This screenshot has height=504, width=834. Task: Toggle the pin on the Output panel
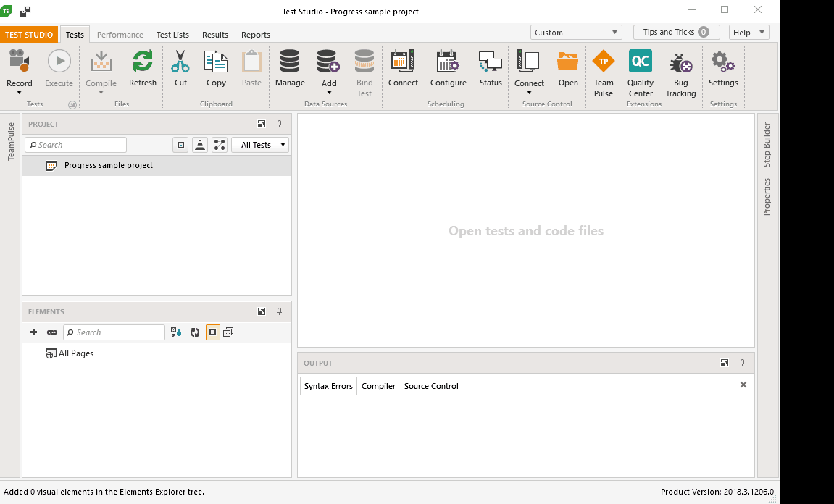tap(742, 363)
